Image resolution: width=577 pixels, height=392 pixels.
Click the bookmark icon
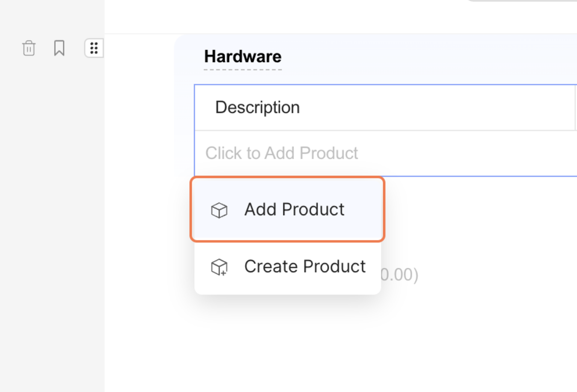(x=59, y=48)
